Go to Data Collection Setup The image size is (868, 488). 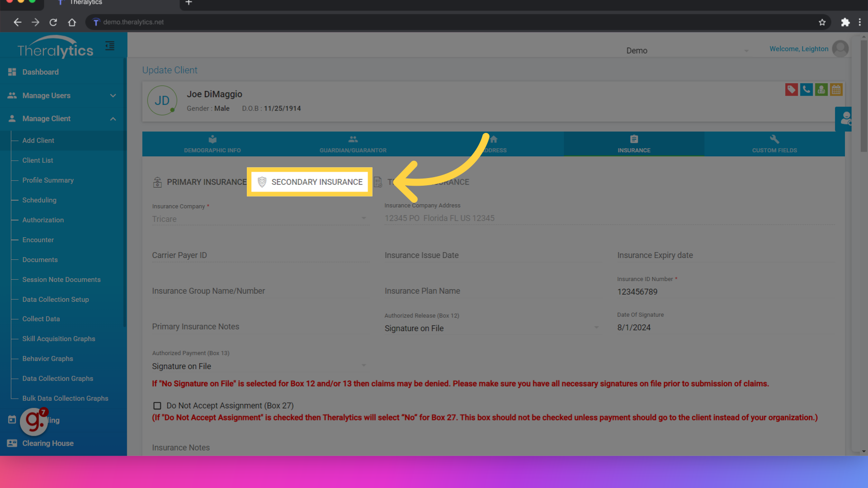tap(56, 300)
